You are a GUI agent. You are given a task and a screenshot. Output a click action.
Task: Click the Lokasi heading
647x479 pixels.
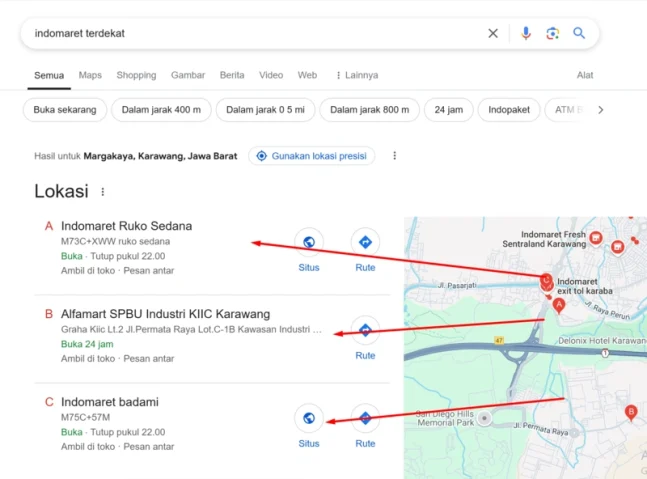61,191
